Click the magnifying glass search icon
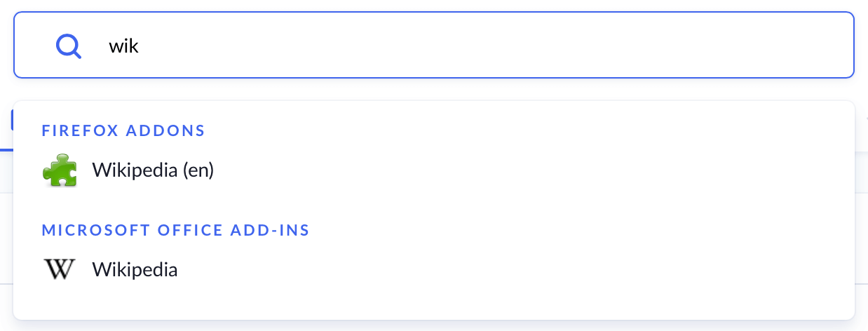This screenshot has width=868, height=331. [69, 47]
